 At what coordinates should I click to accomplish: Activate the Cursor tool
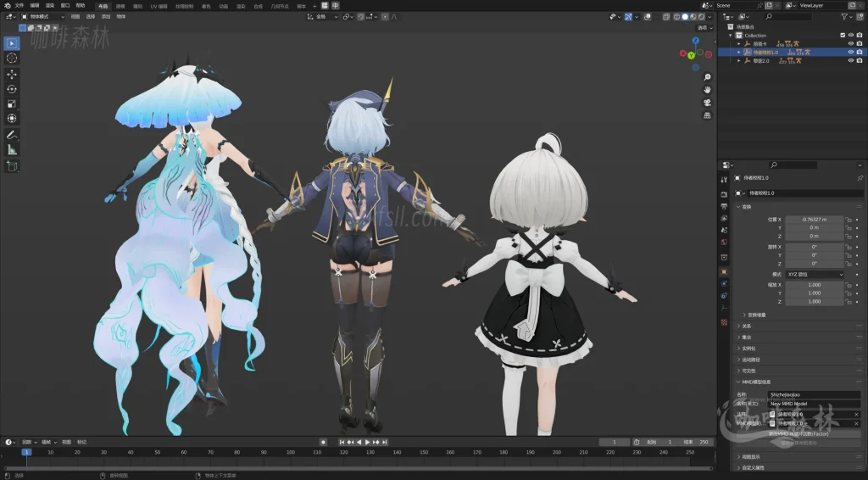pyautogui.click(x=12, y=59)
